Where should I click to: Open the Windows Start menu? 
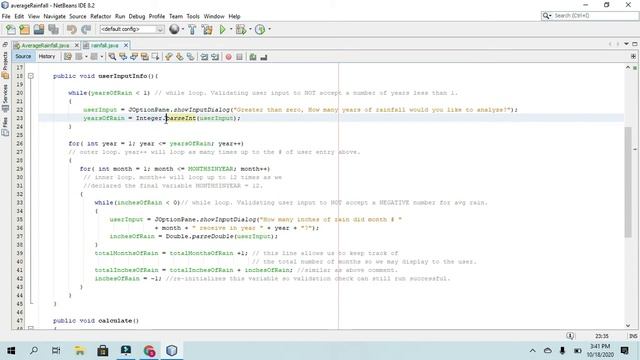11,350
